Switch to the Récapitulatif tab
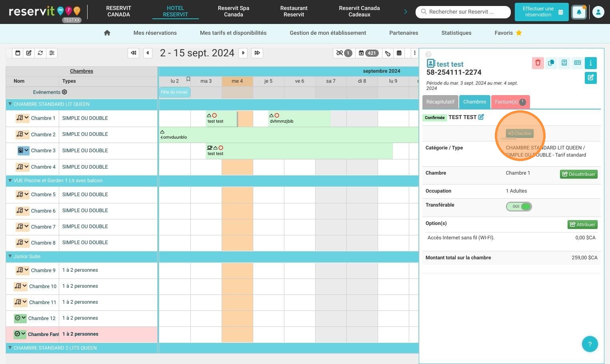Viewport: 610px width, 364px height. (440, 102)
